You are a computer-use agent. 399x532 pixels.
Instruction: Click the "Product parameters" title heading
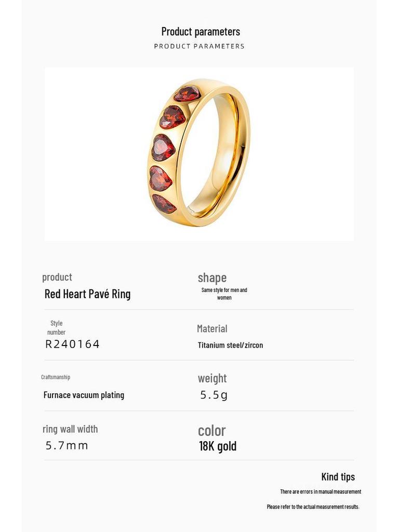point(201,31)
